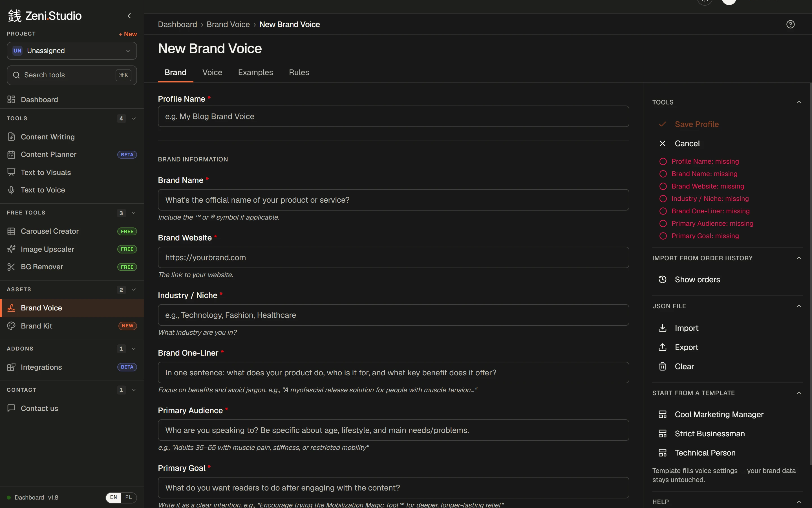Click the Brand One-Liner missing status circle
The width and height of the screenshot is (812, 508).
coord(663,211)
